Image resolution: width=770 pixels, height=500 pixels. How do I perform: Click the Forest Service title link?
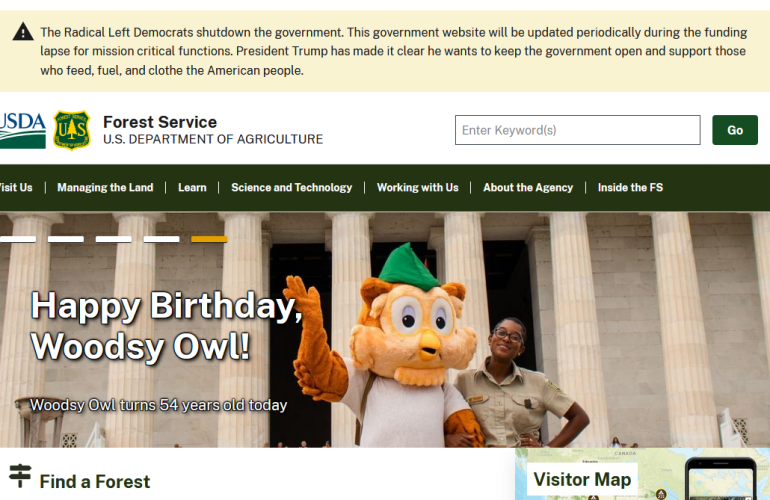click(160, 122)
